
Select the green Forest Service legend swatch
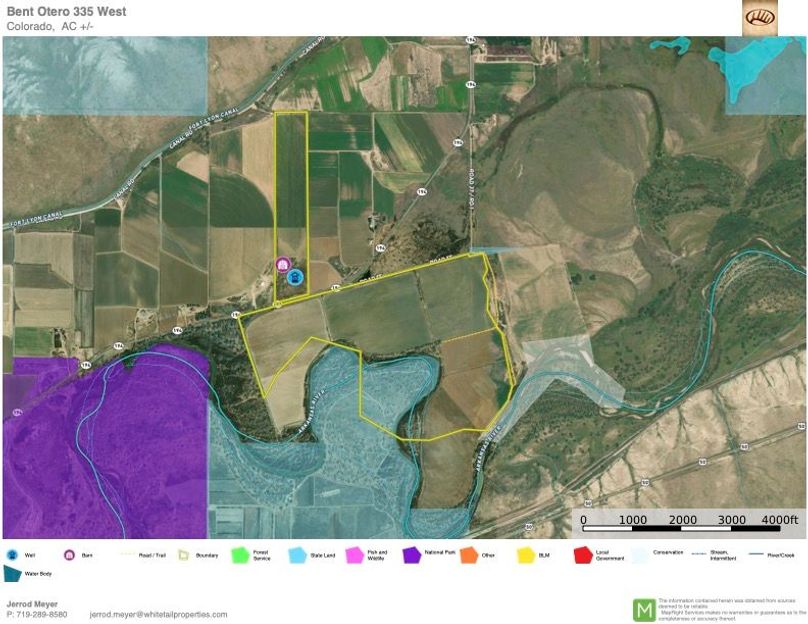click(x=239, y=554)
